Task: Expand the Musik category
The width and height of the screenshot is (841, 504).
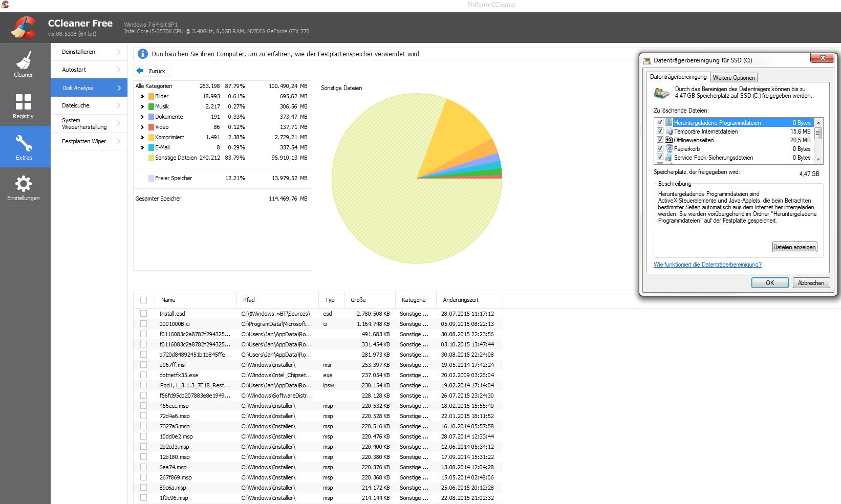Action: (142, 106)
